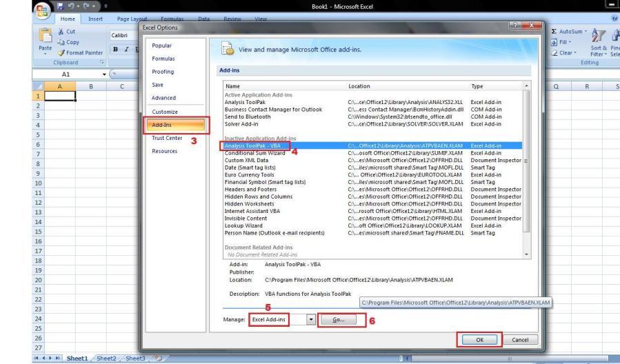Select 'Euro Currency Tools' add-in
620x364 pixels.
(x=372, y=174)
